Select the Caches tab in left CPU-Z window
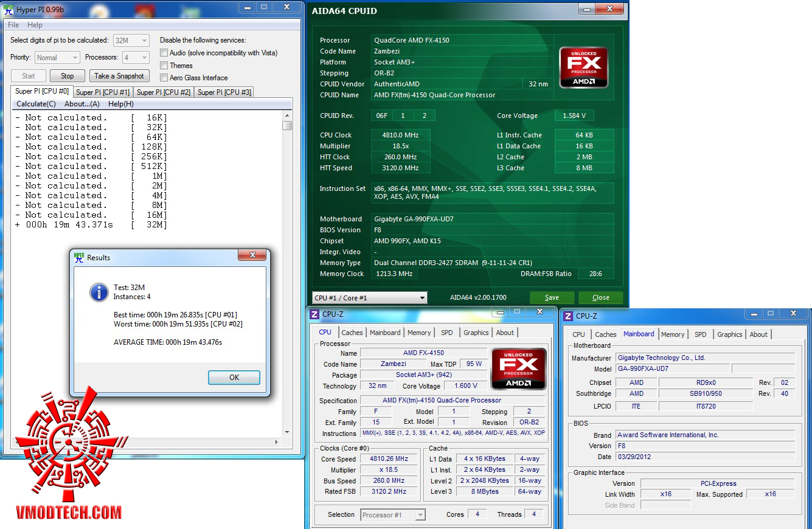 [x=352, y=333]
